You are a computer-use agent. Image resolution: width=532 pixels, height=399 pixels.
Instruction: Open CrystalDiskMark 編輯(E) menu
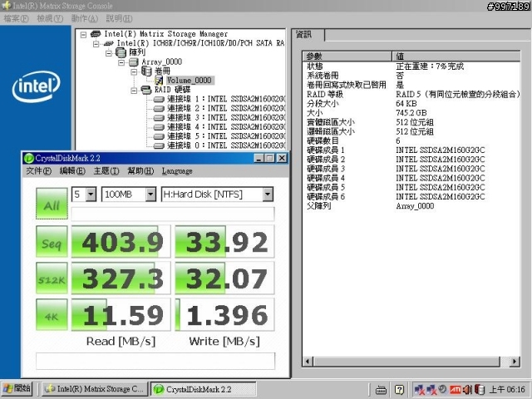pos(72,170)
